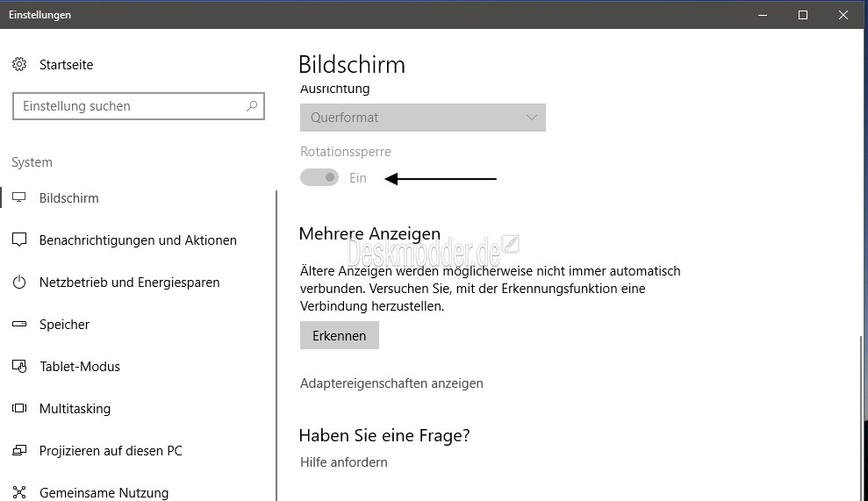Open Adaptereigenschaften anzeigen link

click(x=391, y=383)
